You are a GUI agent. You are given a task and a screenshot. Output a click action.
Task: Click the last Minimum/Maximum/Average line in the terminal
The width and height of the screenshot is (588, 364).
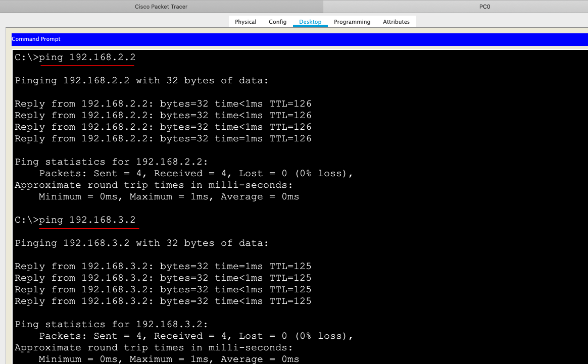tap(169, 359)
